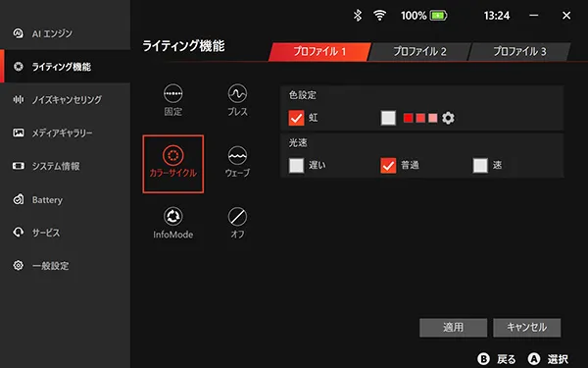Select the オフ lighting mode
588x368 pixels.
point(237,223)
